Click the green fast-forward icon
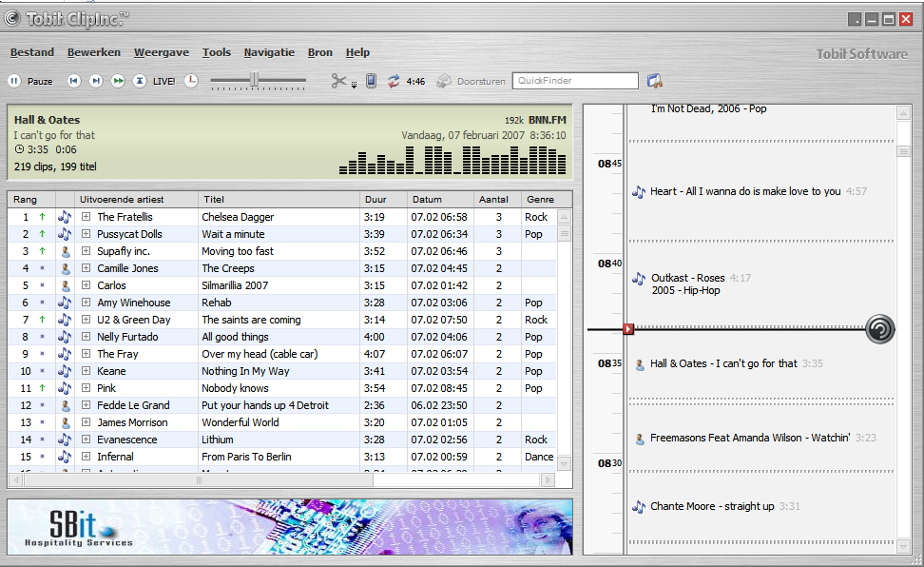Viewport: 924px width, 567px height. 118,81
